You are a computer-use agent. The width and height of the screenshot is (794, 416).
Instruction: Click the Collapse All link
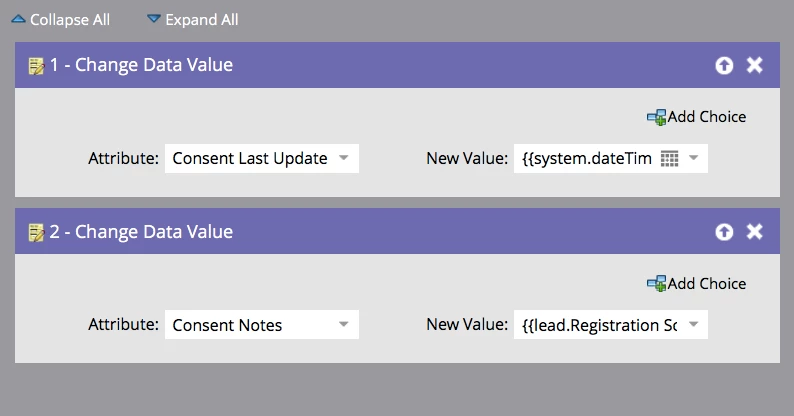(70, 20)
